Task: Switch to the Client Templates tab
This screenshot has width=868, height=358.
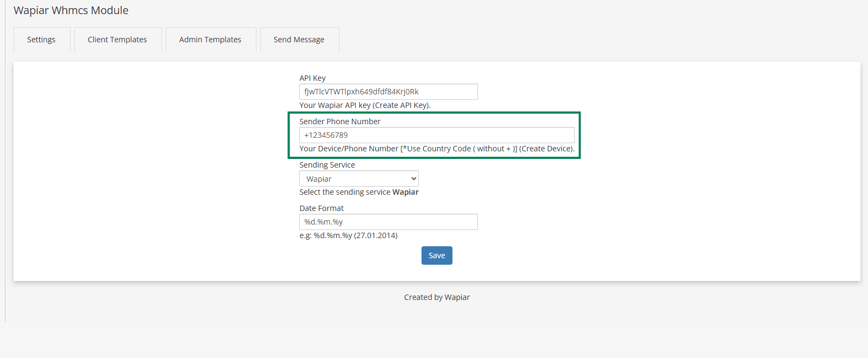Action: 117,40
